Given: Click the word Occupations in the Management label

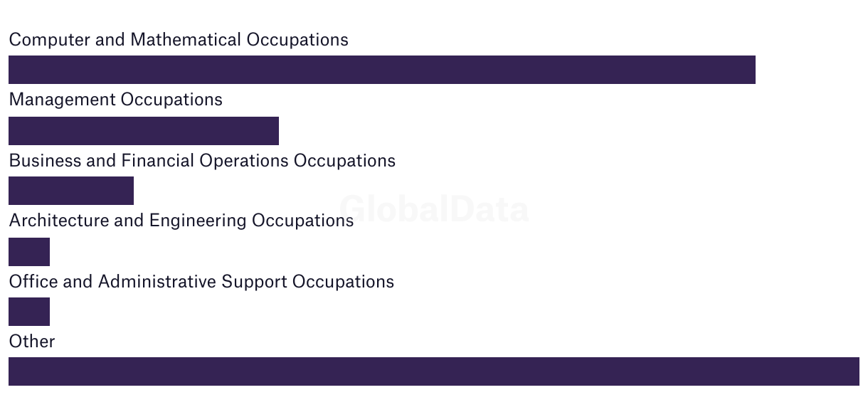Looking at the screenshot, I should [171, 100].
